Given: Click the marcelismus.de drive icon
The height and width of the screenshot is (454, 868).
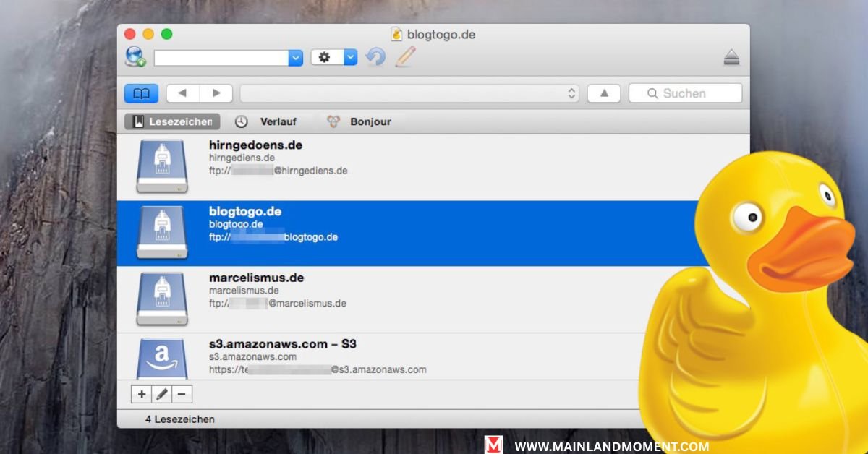Looking at the screenshot, I should (x=162, y=299).
